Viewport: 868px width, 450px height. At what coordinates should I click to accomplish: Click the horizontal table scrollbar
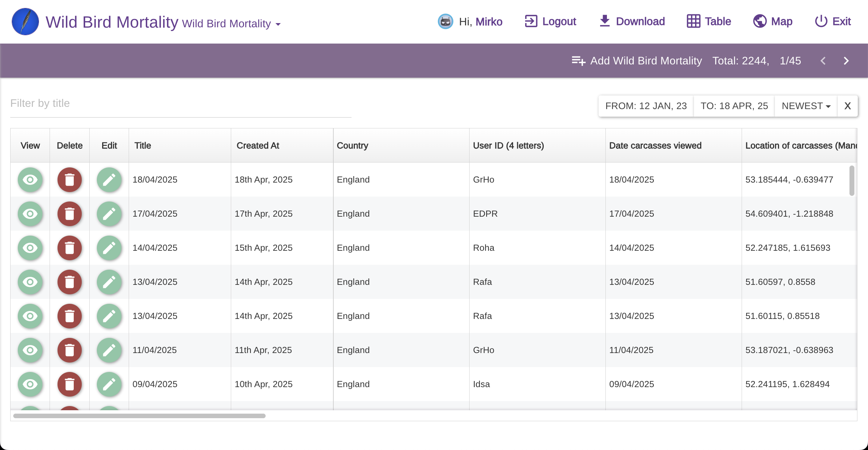coord(139,416)
